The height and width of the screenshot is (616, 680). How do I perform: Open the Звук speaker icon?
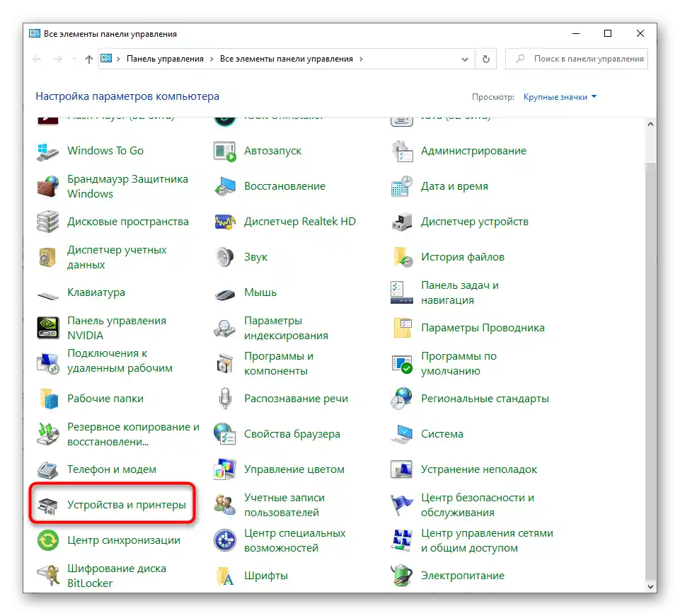pyautogui.click(x=224, y=257)
